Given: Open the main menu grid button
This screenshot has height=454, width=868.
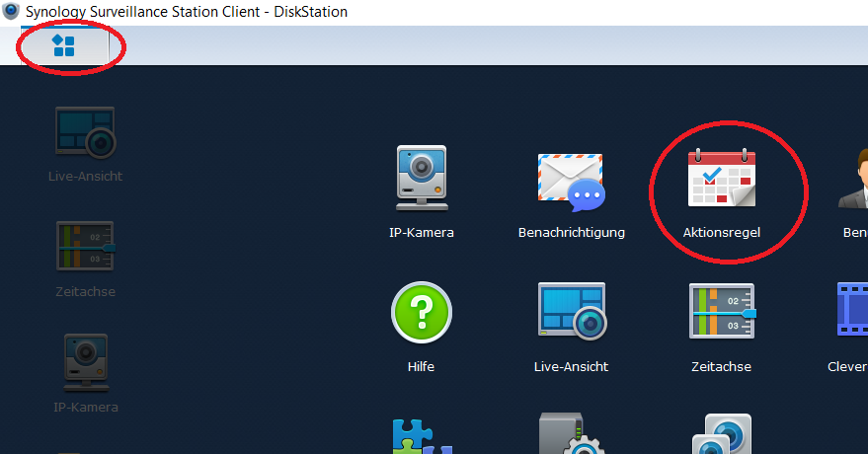Looking at the screenshot, I should coord(63,46).
